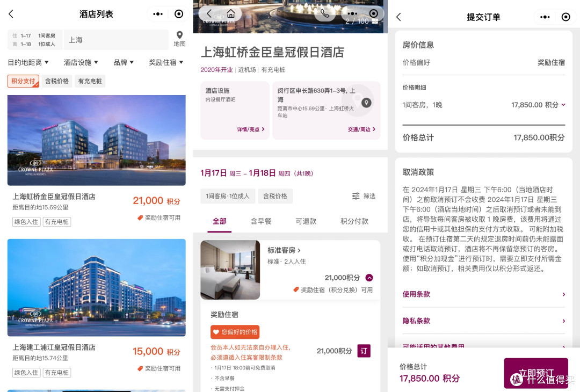Select the 上海建工浦江皇冠假日酒店 name
This screenshot has width=580, height=392.
[x=54, y=347]
